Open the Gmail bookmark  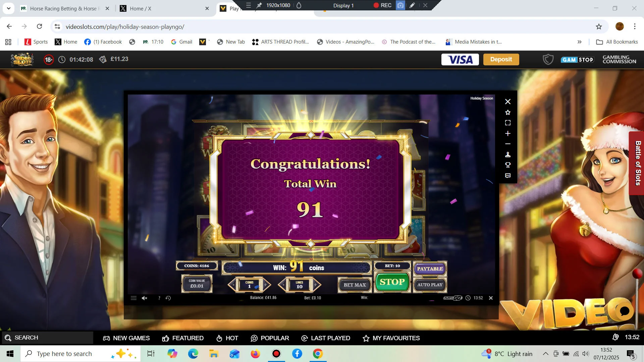[181, 42]
